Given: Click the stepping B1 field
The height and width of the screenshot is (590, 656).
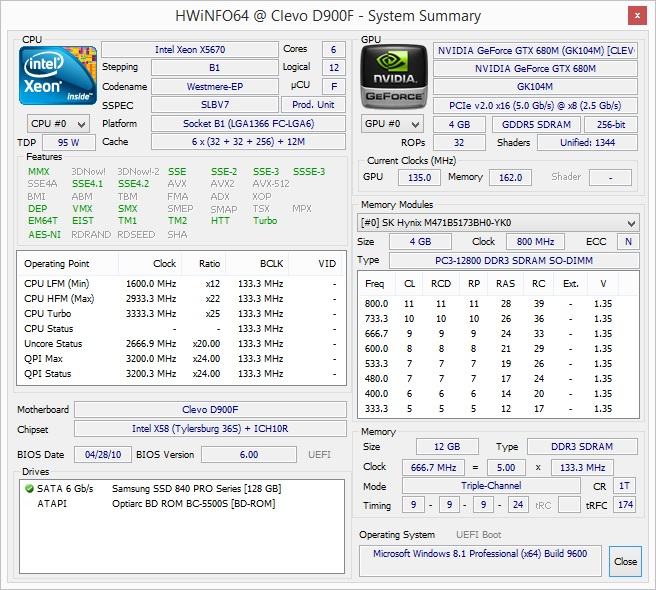Looking at the screenshot, I should click(215, 67).
